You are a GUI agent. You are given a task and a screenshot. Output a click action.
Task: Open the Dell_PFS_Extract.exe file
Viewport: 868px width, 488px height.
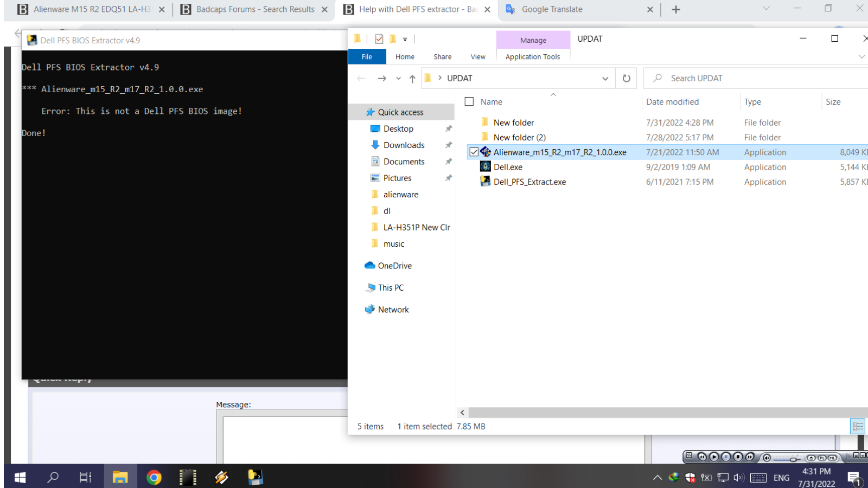coord(529,182)
